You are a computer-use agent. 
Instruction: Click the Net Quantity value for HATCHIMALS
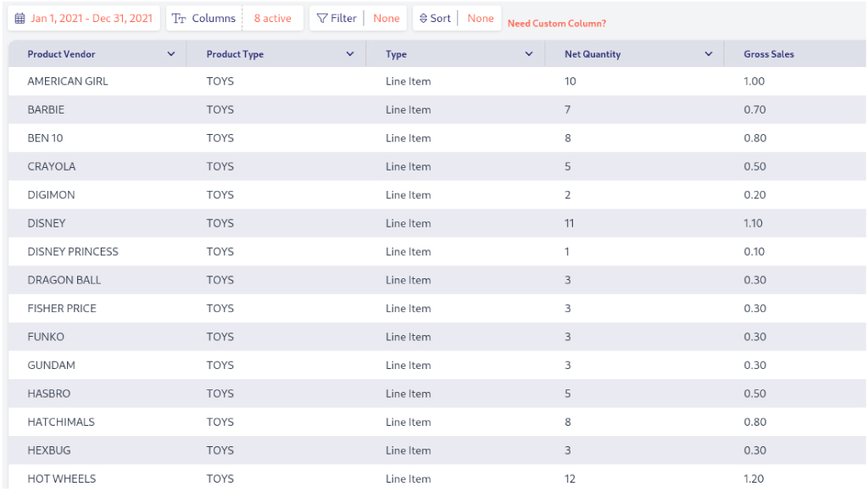tap(568, 422)
